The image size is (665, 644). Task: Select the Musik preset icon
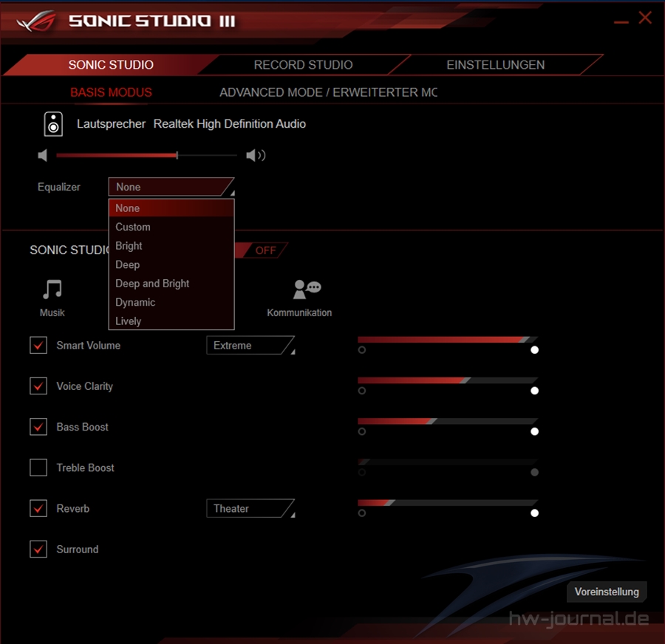pos(52,290)
